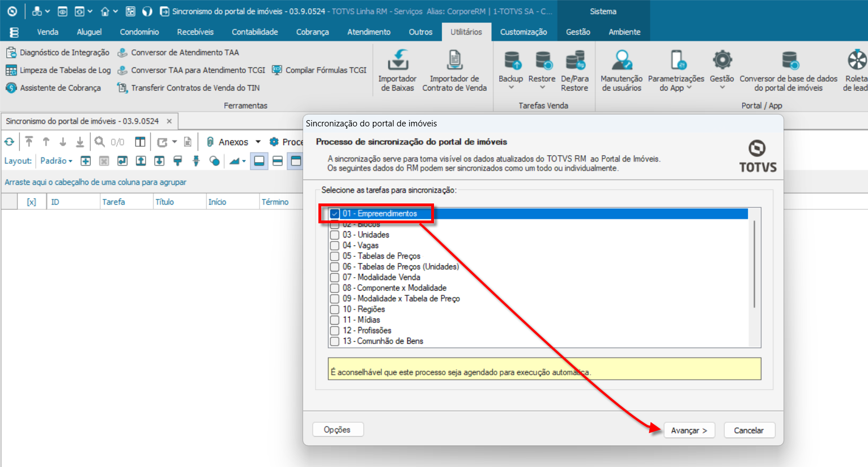Launch Importador de Contrato de Venda
Image resolution: width=868 pixels, height=467 pixels.
click(x=454, y=70)
